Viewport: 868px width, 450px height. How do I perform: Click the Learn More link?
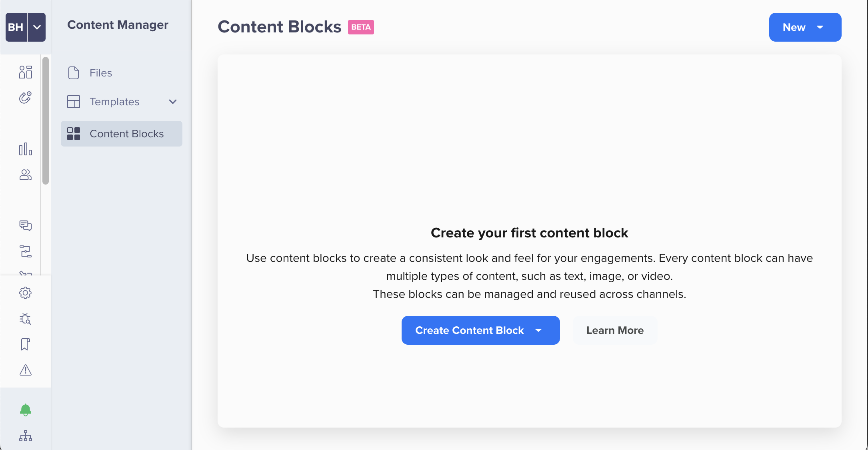(x=615, y=330)
